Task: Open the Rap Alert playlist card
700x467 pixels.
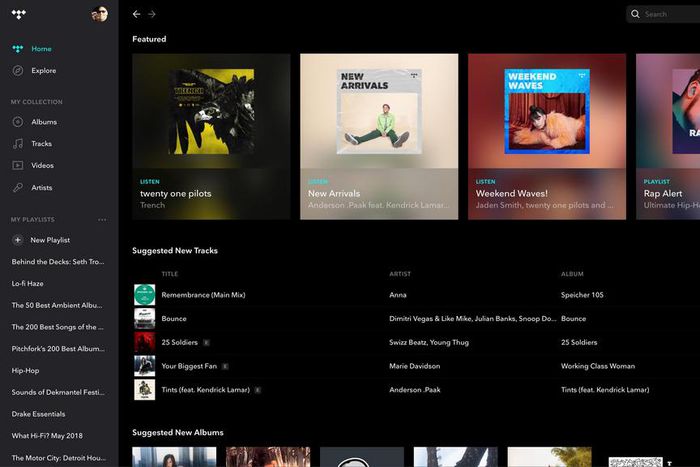Action: pos(668,137)
